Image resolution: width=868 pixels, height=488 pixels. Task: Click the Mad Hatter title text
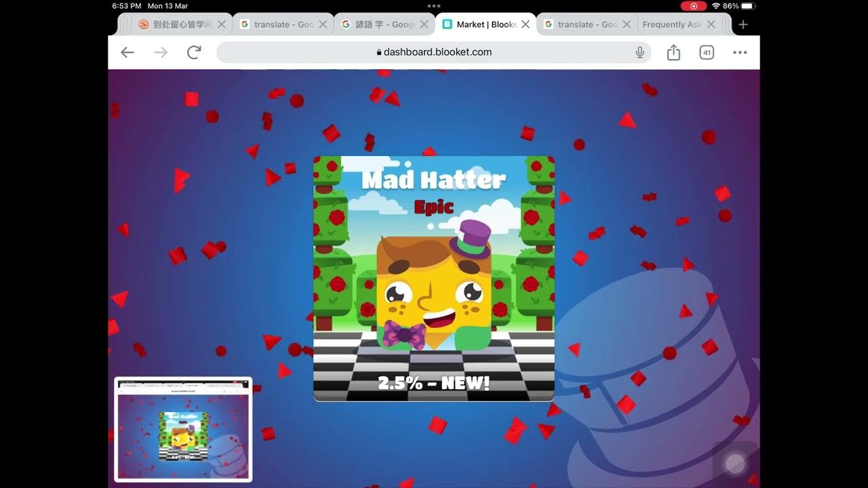click(x=434, y=180)
